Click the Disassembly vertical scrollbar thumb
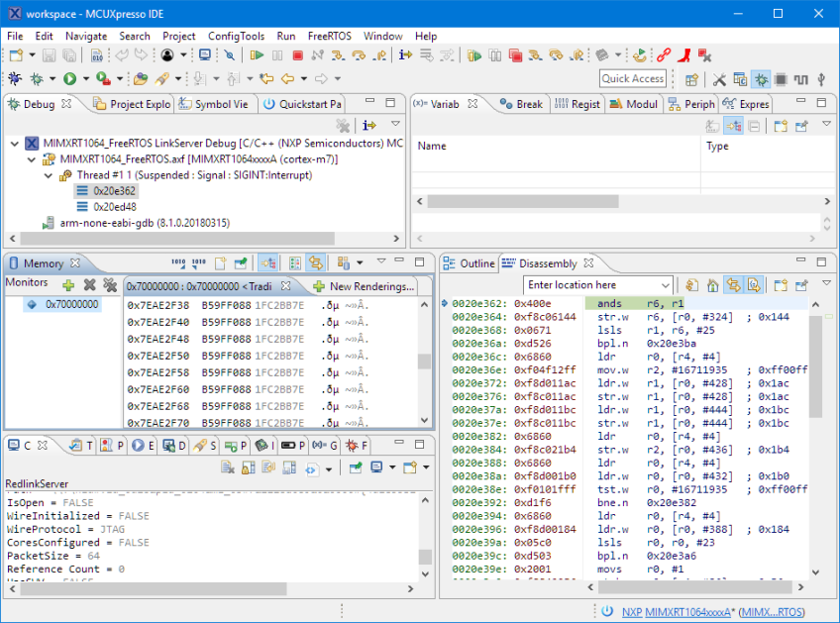The image size is (840, 623). (815, 365)
